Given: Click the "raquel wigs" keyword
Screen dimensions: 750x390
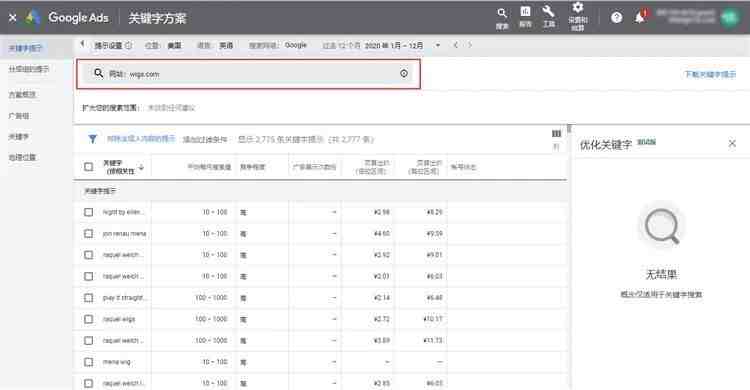Looking at the screenshot, I should pyautogui.click(x=119, y=319).
